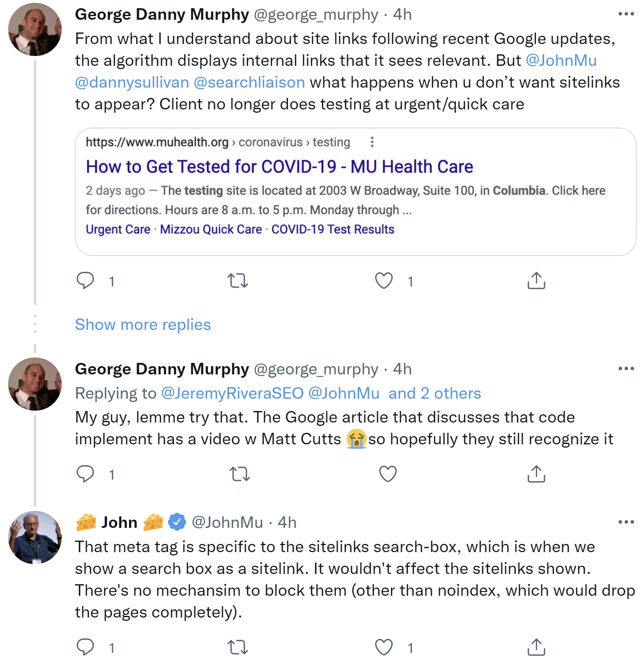Share John Mu's tweet
This screenshot has width=644, height=662.
(x=535, y=647)
